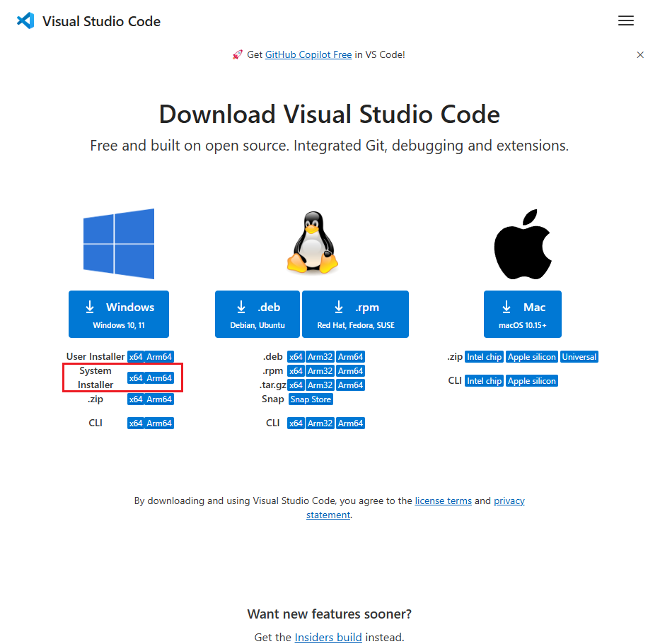Click the download arrow on the Mac button
The height and width of the screenshot is (644, 660).
(505, 307)
